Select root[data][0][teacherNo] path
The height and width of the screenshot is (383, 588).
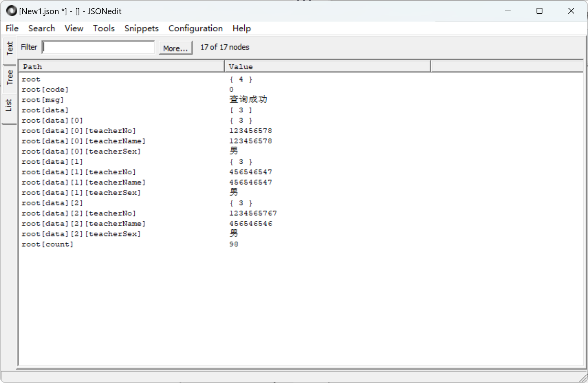click(79, 131)
